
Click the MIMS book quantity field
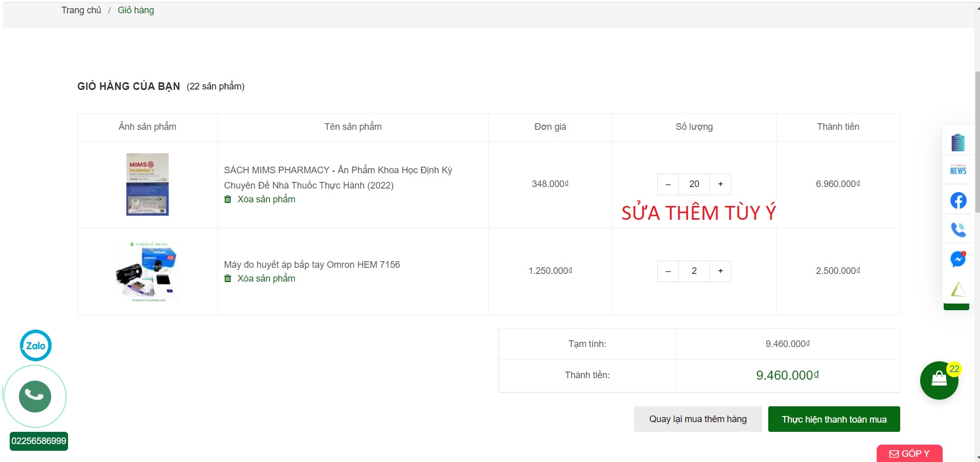coord(694,184)
